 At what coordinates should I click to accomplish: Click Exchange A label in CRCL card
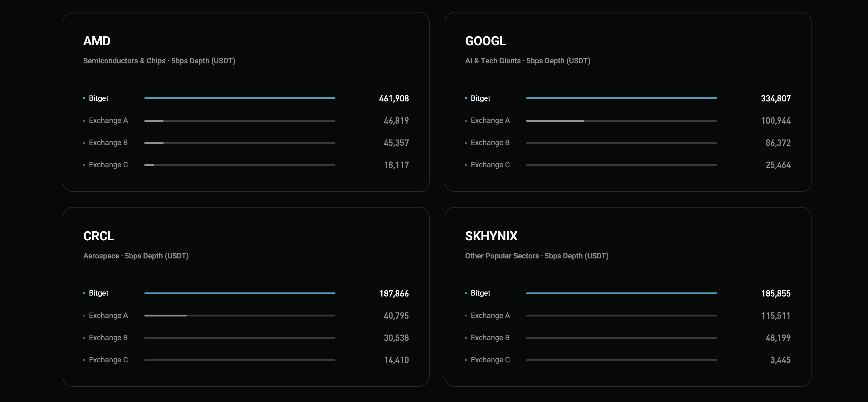coord(108,316)
